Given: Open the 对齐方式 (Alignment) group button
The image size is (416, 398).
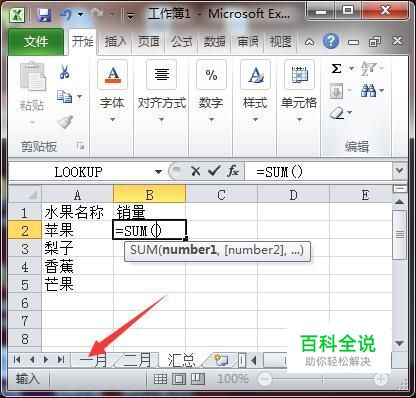Looking at the screenshot, I should coord(162,92).
